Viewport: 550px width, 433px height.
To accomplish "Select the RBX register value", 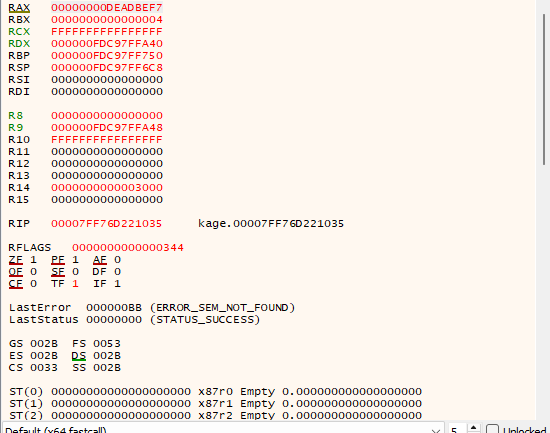I will click(107, 19).
